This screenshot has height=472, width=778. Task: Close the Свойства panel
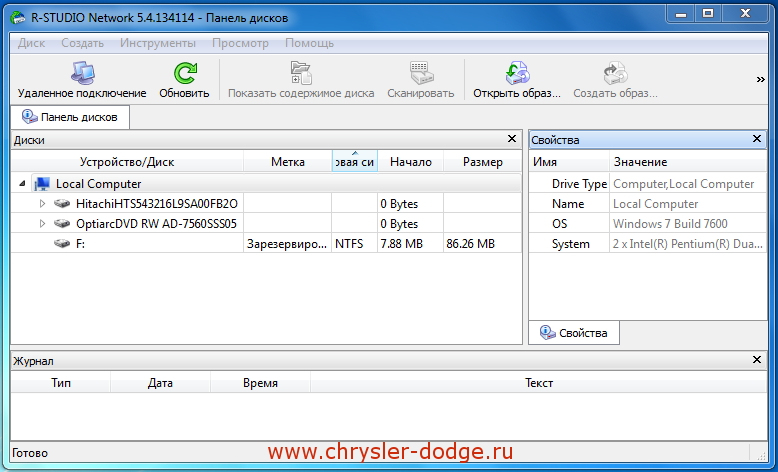click(757, 139)
